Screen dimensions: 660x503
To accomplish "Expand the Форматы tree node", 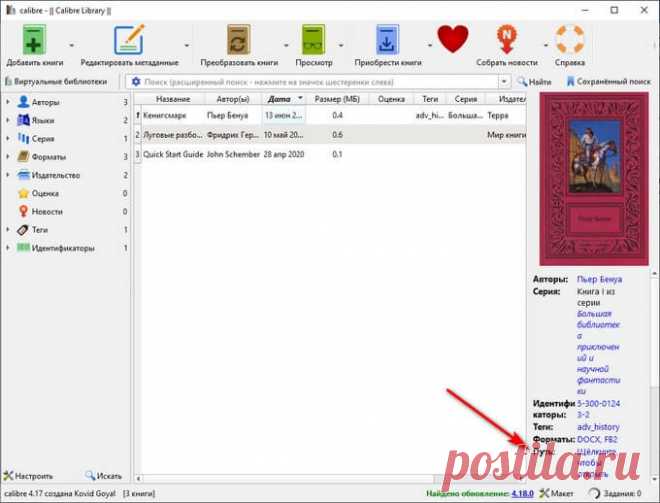I will 8,157.
